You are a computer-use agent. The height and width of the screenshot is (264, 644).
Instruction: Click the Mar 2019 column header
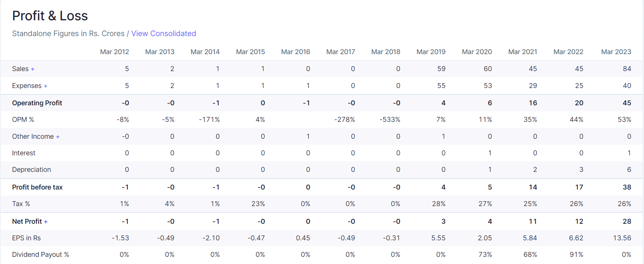pos(431,52)
